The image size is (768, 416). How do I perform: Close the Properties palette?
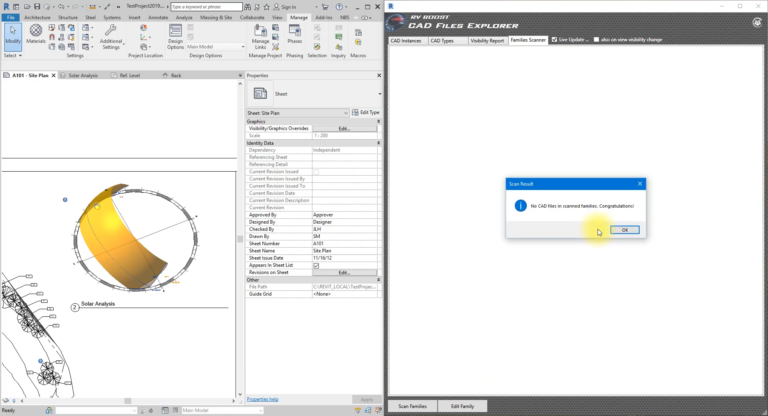click(x=379, y=75)
